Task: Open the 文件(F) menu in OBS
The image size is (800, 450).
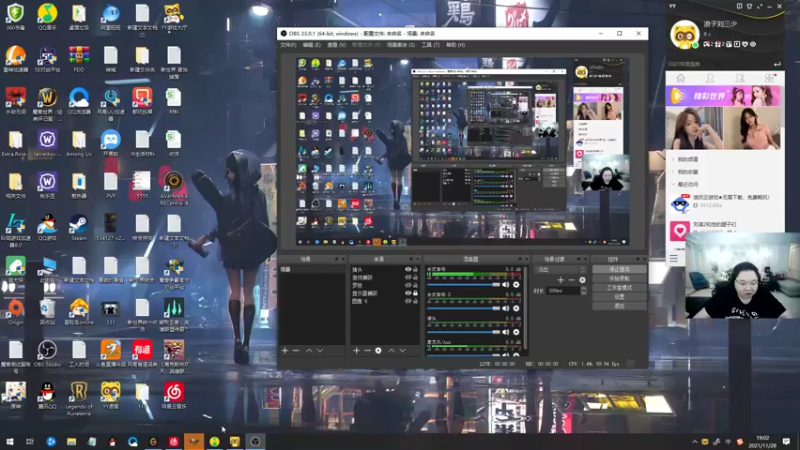Action: click(x=288, y=45)
